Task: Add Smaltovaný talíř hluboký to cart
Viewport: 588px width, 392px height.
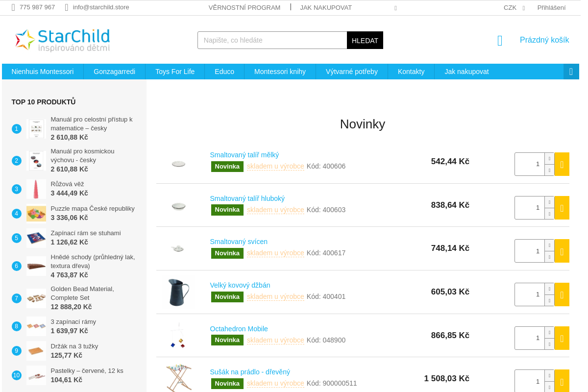Action: [x=562, y=208]
